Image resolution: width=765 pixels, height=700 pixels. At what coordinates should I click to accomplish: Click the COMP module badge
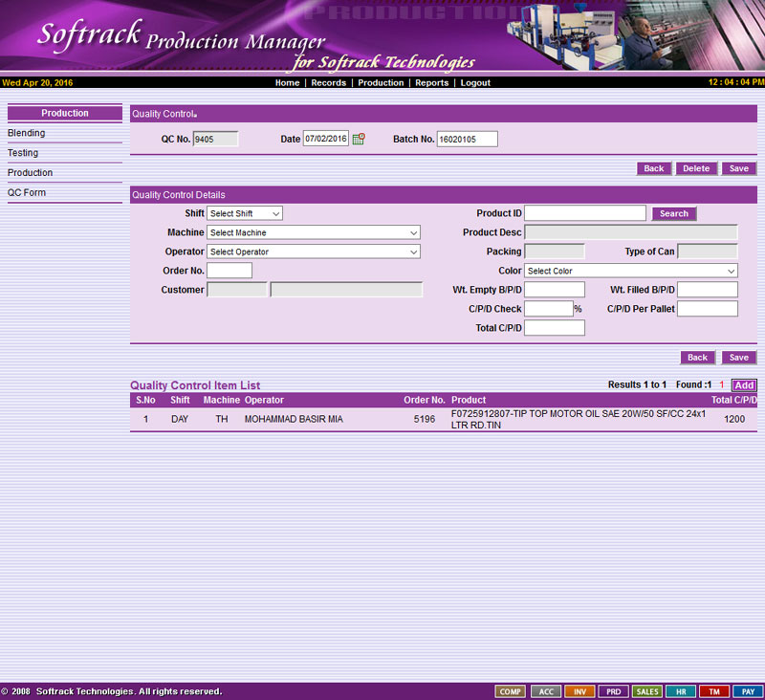[510, 691]
